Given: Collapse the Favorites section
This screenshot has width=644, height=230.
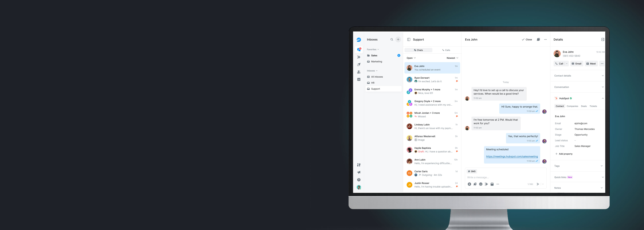Looking at the screenshot, I should [x=373, y=50].
